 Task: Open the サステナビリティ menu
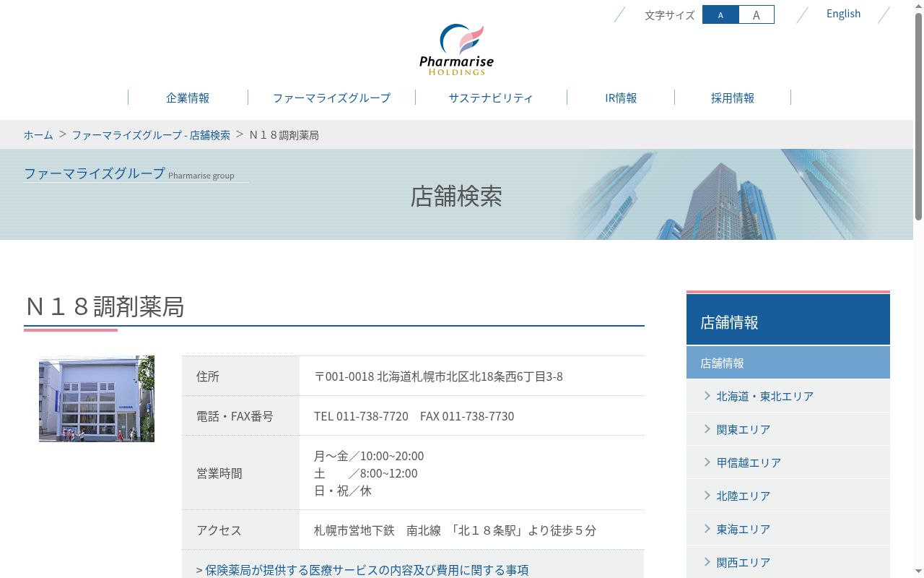[491, 98]
